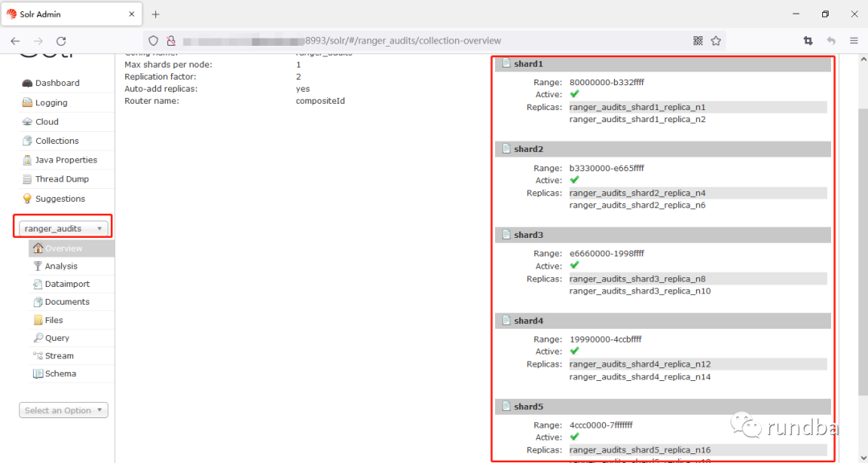Select replica ranger_audits_shard1_replica_n2

click(637, 120)
